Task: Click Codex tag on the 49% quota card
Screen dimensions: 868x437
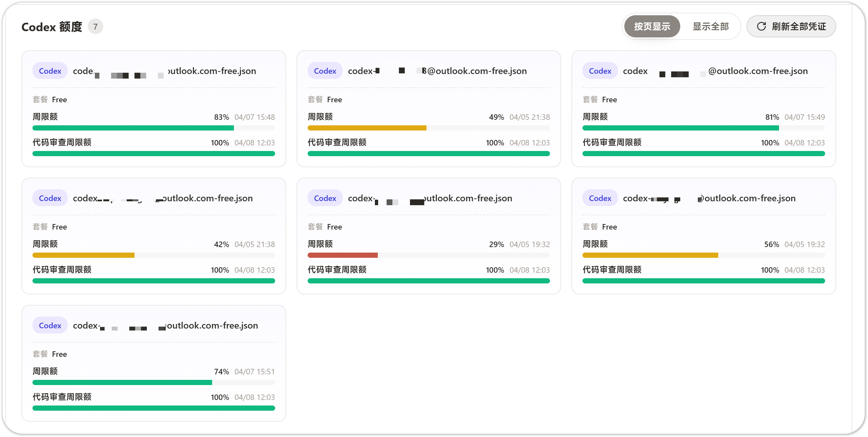Action: (325, 71)
